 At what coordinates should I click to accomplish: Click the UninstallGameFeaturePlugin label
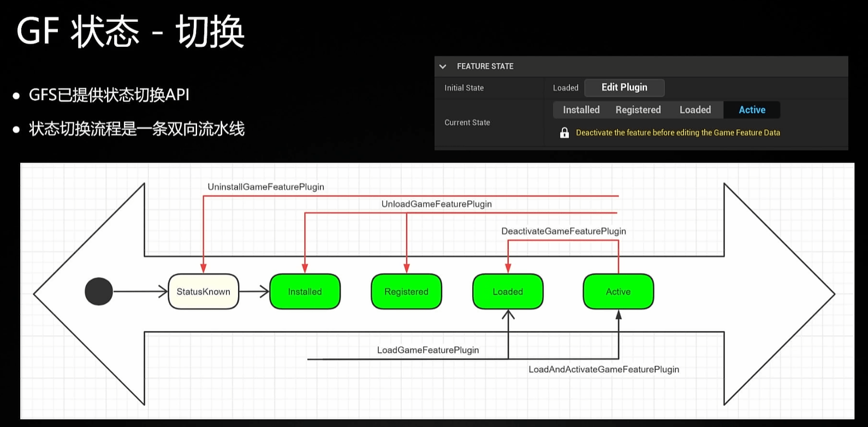point(266,187)
